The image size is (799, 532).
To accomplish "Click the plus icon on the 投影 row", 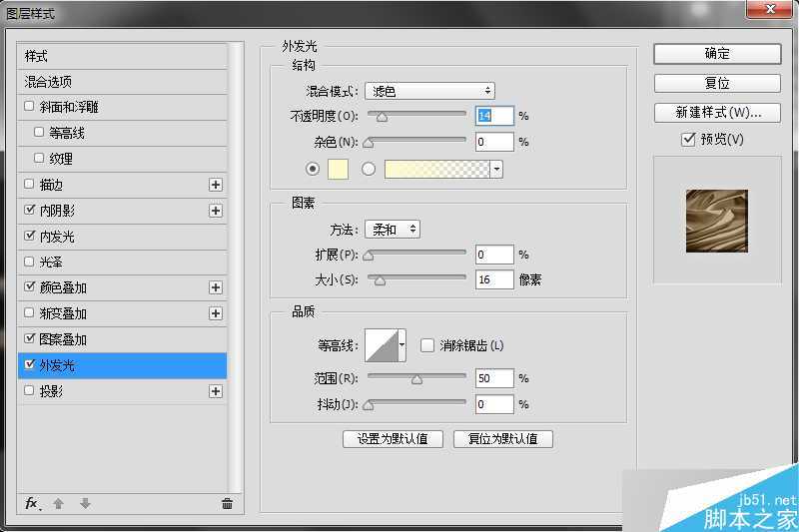I will 215,391.
